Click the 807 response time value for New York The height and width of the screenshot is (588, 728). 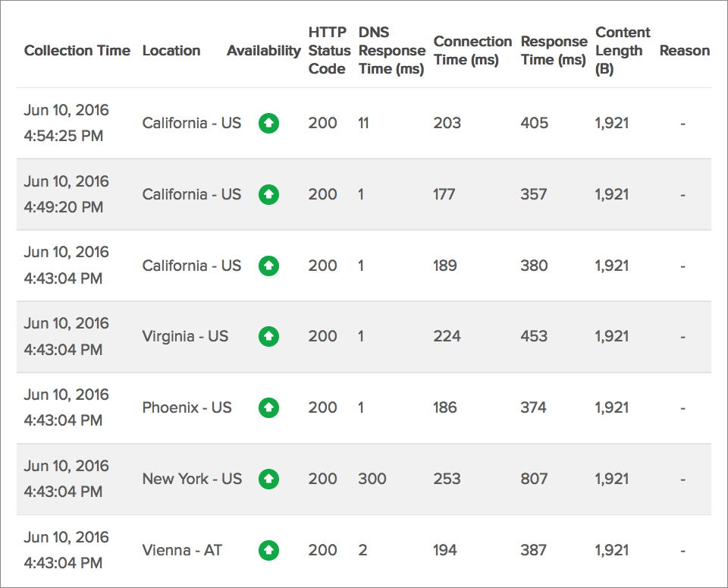(535, 479)
